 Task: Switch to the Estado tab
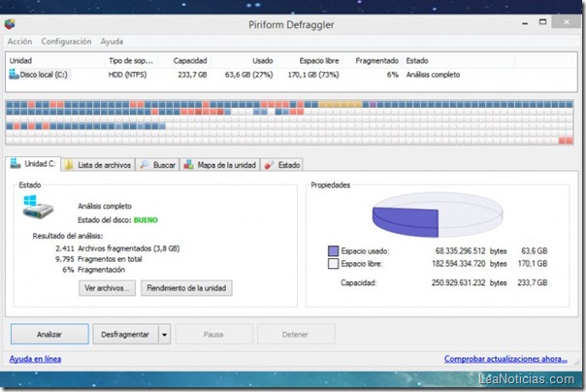click(x=282, y=165)
